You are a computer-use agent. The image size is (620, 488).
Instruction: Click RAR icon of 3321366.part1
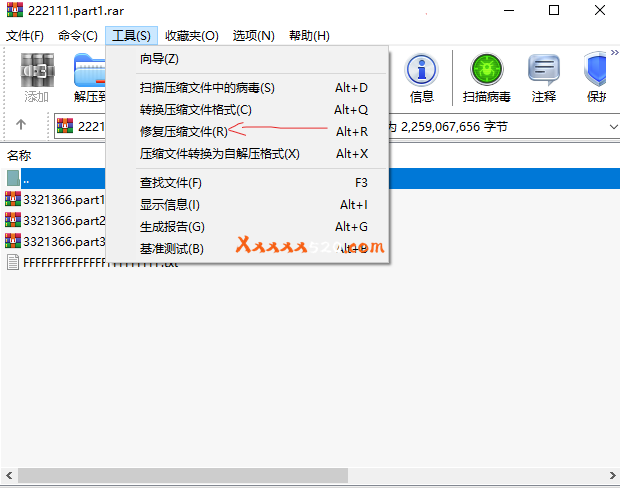tap(13, 199)
